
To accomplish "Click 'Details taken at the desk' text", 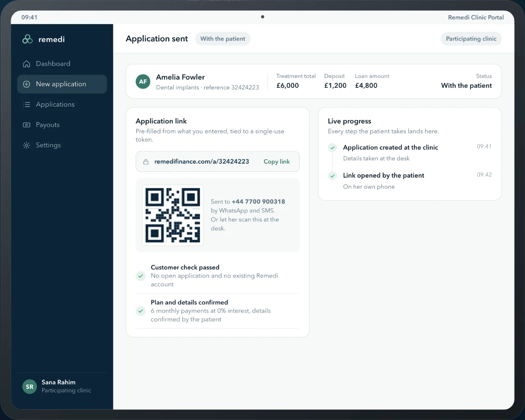I will (376, 158).
